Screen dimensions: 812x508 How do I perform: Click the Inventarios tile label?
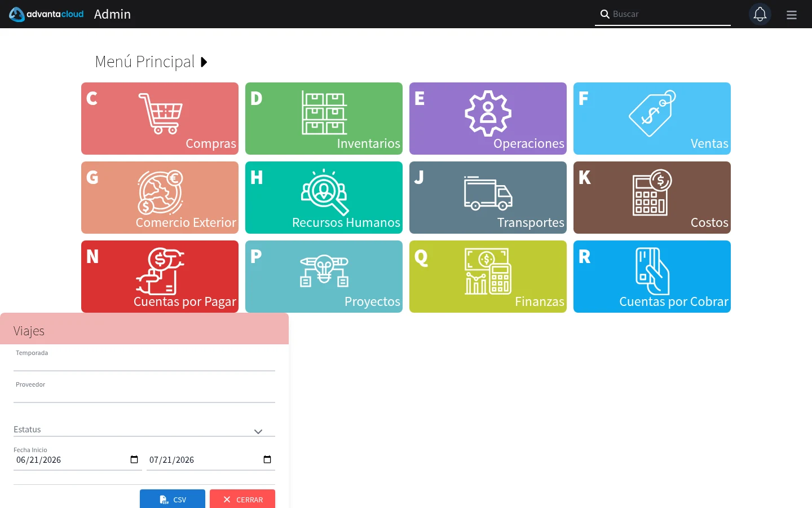pyautogui.click(x=369, y=143)
